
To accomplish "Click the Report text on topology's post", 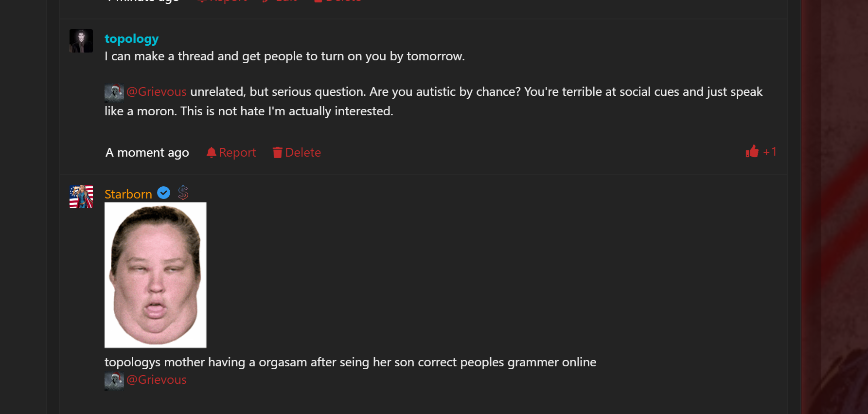I will 237,153.
